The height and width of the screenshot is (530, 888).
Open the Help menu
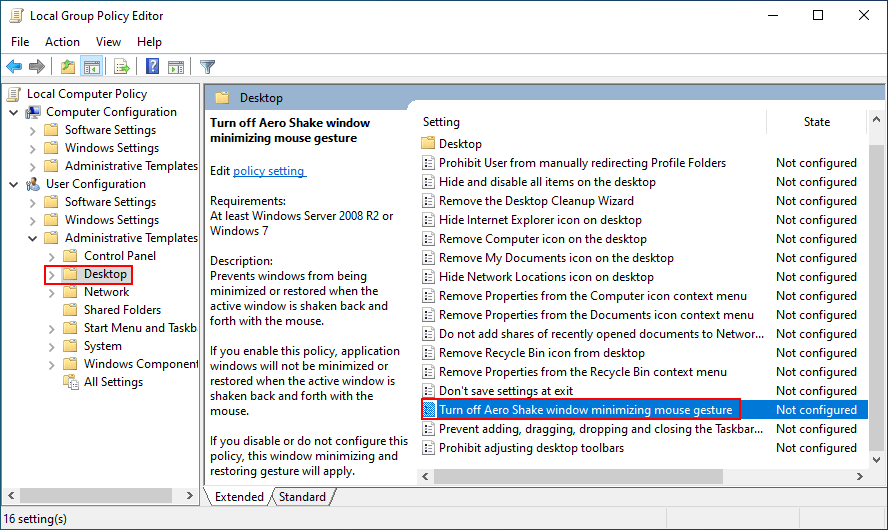[149, 42]
